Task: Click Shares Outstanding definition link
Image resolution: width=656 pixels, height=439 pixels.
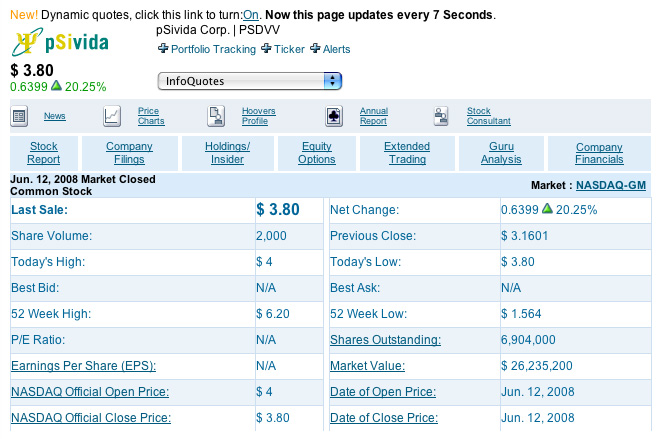Action: (x=385, y=340)
